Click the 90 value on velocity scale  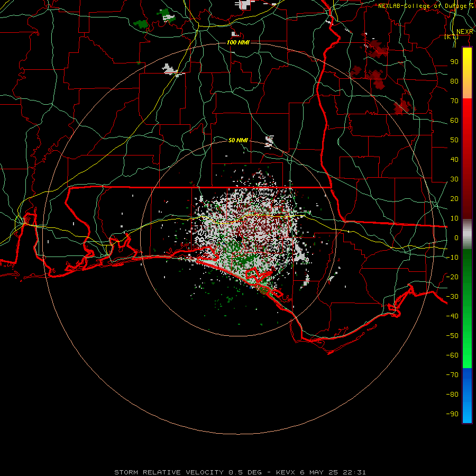[454, 62]
